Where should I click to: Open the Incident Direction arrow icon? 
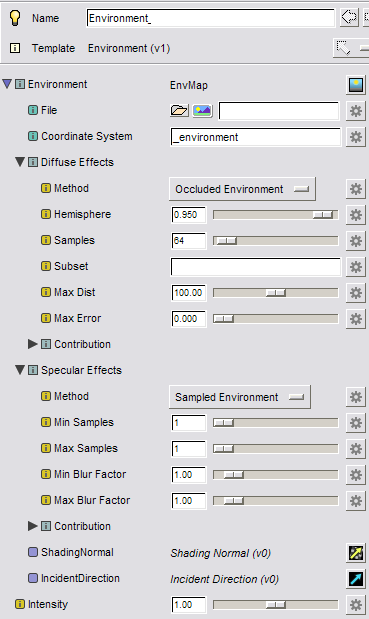pos(356,579)
